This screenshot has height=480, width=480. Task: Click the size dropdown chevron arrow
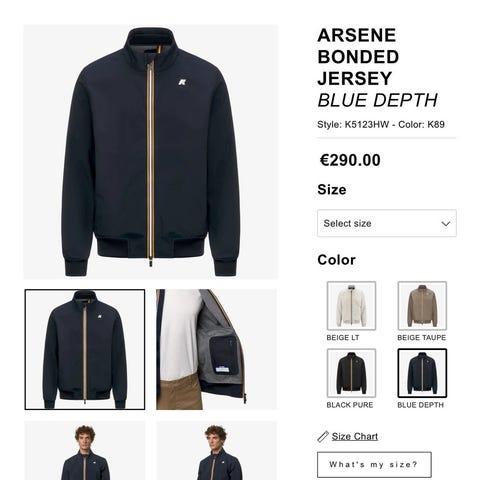(446, 223)
